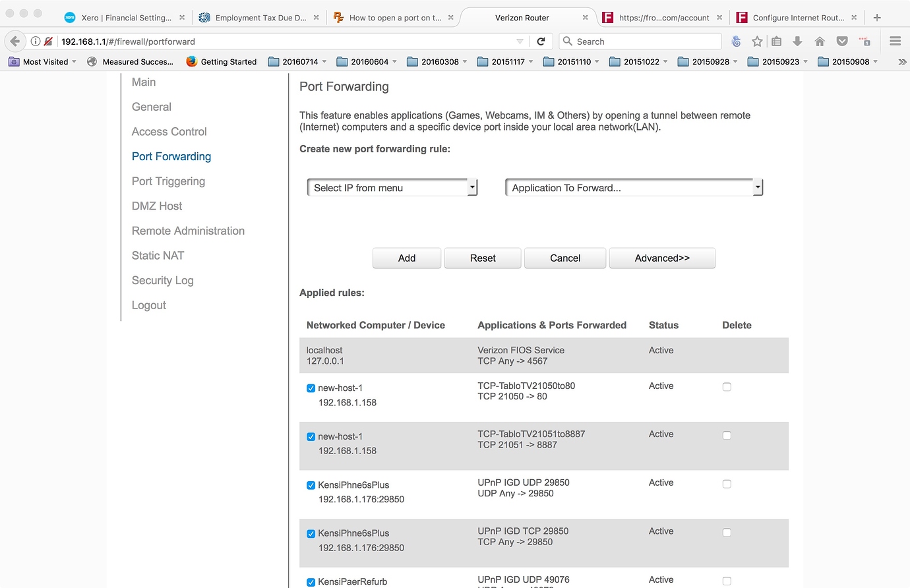Viewport: 910px width, 588px height.
Task: Open the 20151022 bookmark folder
Action: coord(638,62)
